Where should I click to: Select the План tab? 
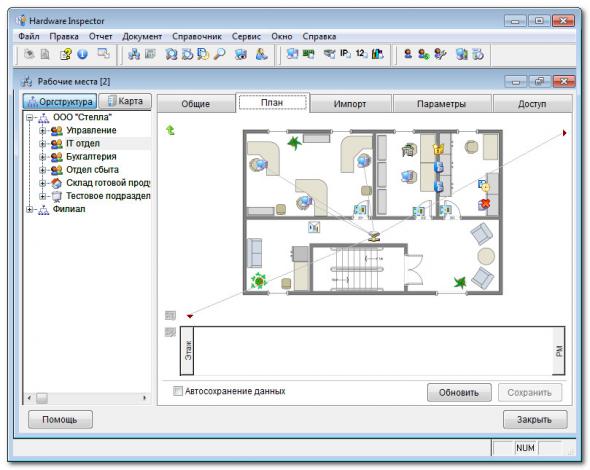272,102
